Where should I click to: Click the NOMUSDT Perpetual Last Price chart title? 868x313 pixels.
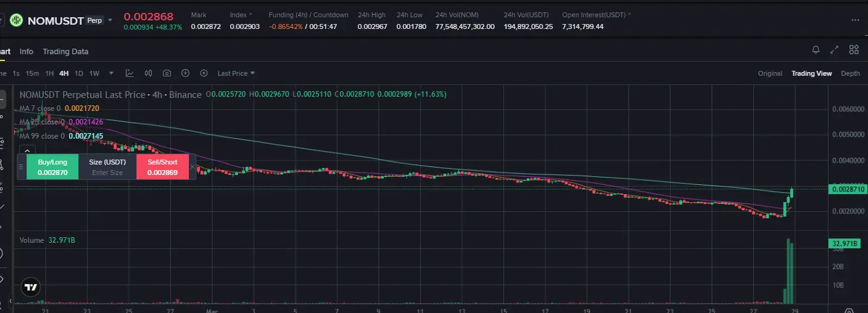(110, 94)
